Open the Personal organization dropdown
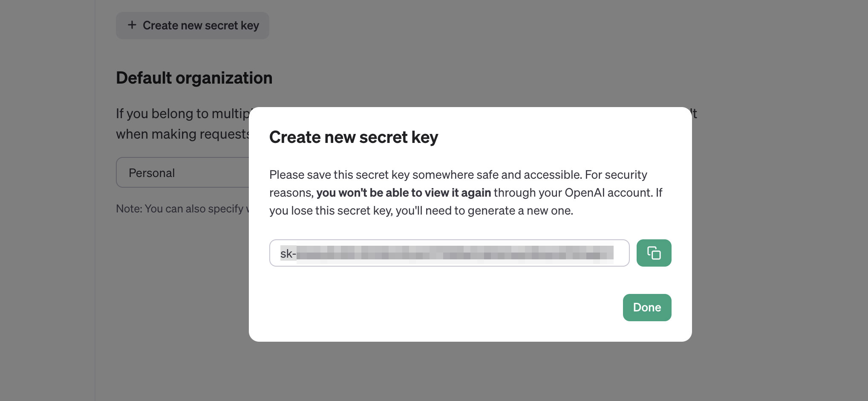This screenshot has width=868, height=401. pos(182,172)
